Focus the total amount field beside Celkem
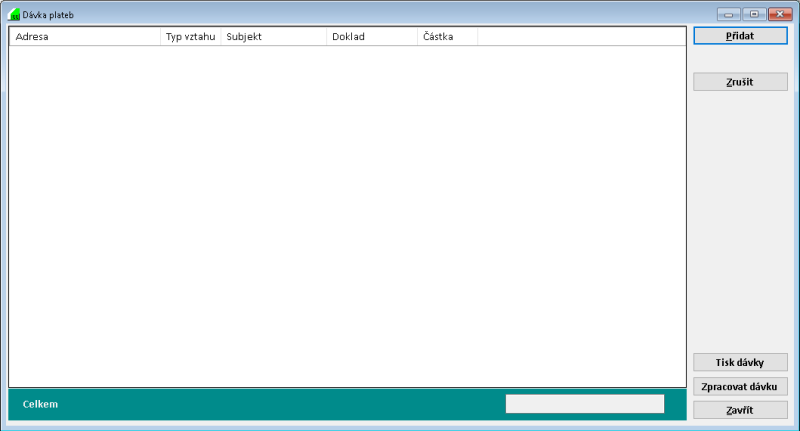This screenshot has height=431, width=800. pyautogui.click(x=584, y=404)
